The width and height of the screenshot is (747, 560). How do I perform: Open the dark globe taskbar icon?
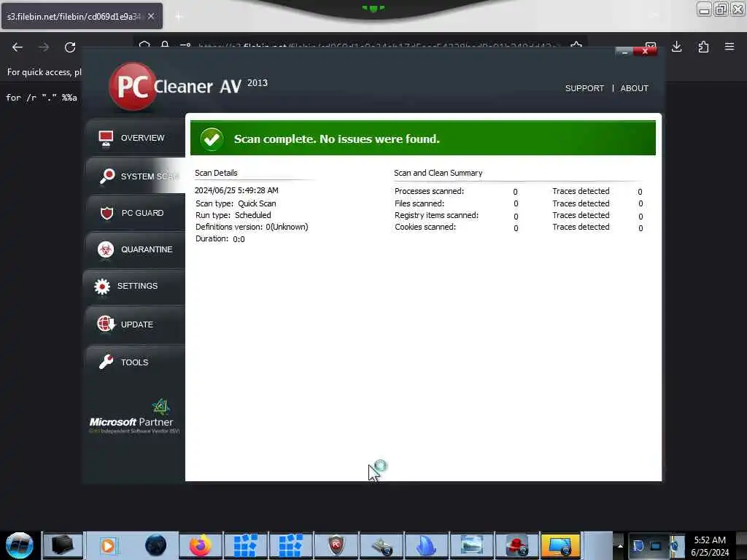156,545
